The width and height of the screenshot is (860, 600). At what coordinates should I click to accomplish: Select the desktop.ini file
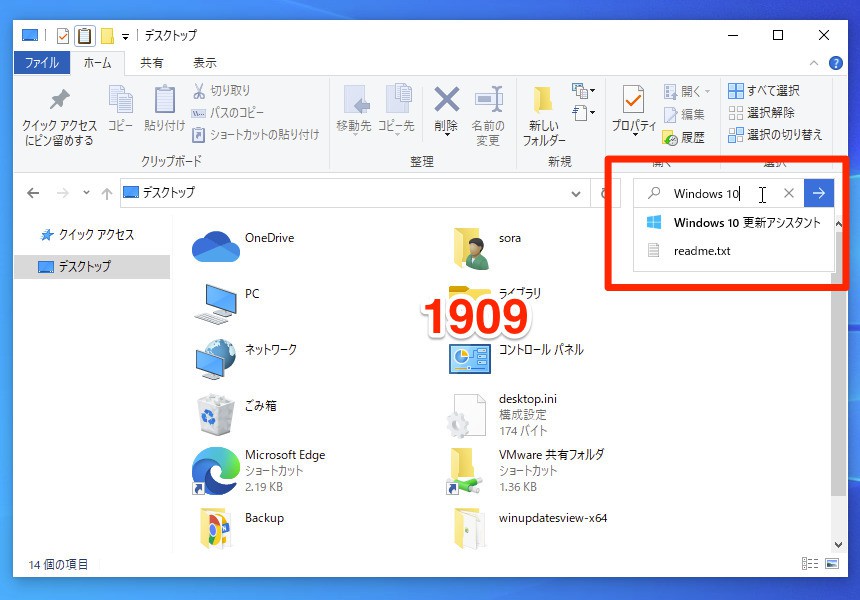coord(502,415)
